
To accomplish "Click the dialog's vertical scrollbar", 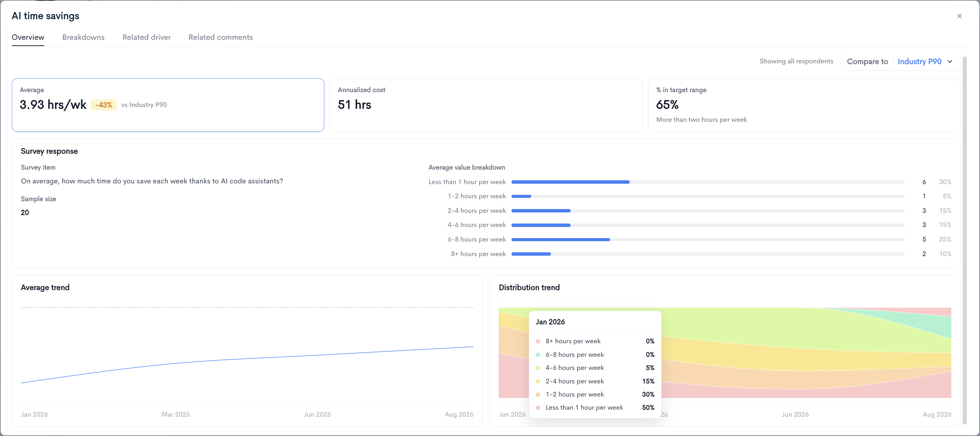I will click(964, 240).
